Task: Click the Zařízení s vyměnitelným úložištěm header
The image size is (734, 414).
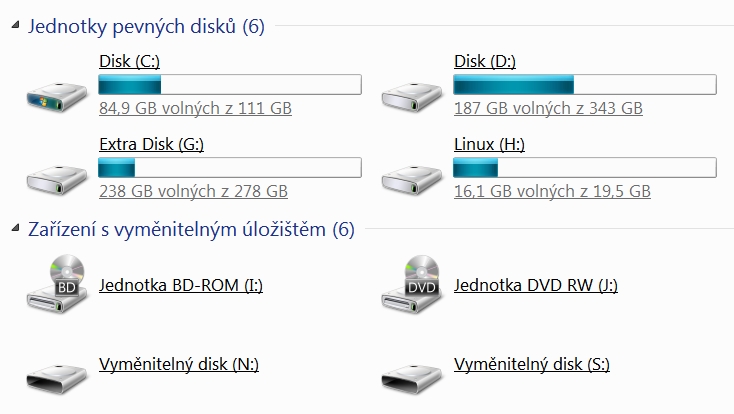Action: click(x=191, y=230)
